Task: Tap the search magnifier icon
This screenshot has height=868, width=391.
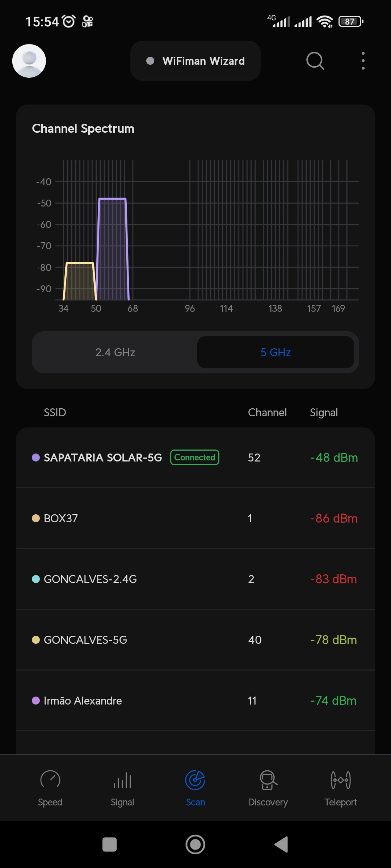Action: pyautogui.click(x=315, y=61)
